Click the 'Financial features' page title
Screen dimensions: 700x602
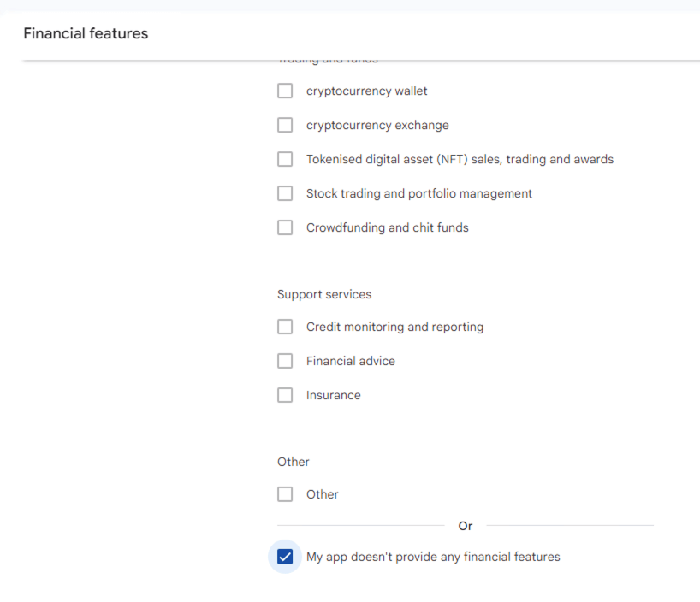[x=86, y=33]
